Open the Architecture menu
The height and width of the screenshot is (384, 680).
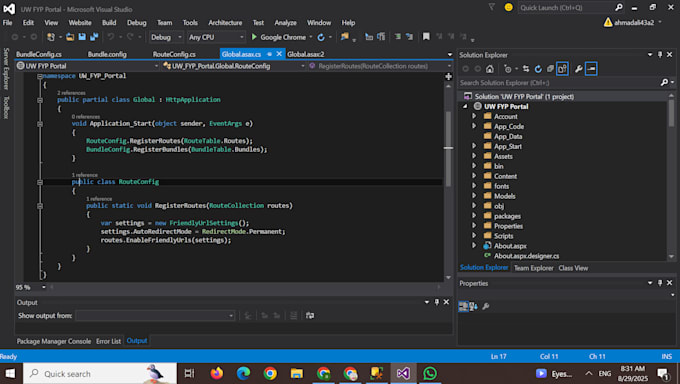(225, 23)
